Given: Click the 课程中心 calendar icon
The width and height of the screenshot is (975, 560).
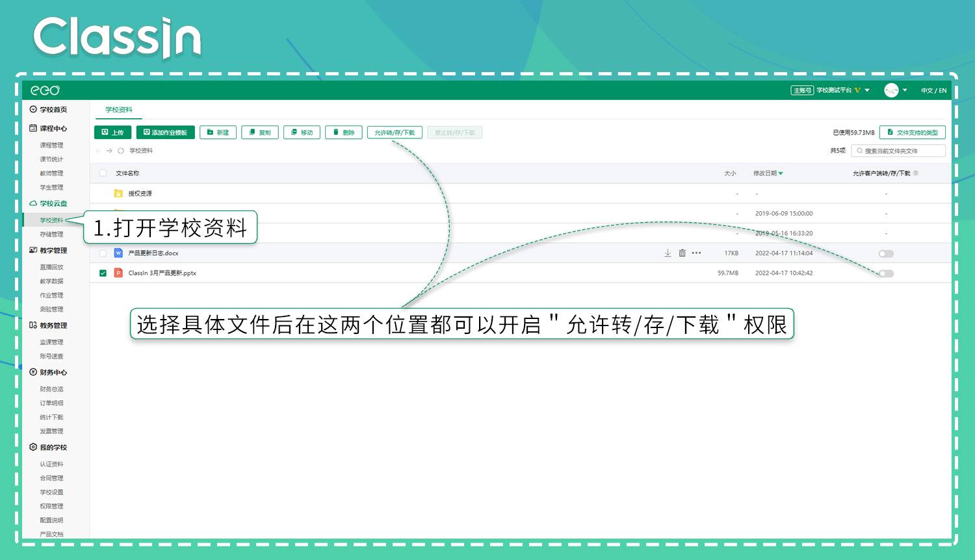Looking at the screenshot, I should (x=33, y=128).
